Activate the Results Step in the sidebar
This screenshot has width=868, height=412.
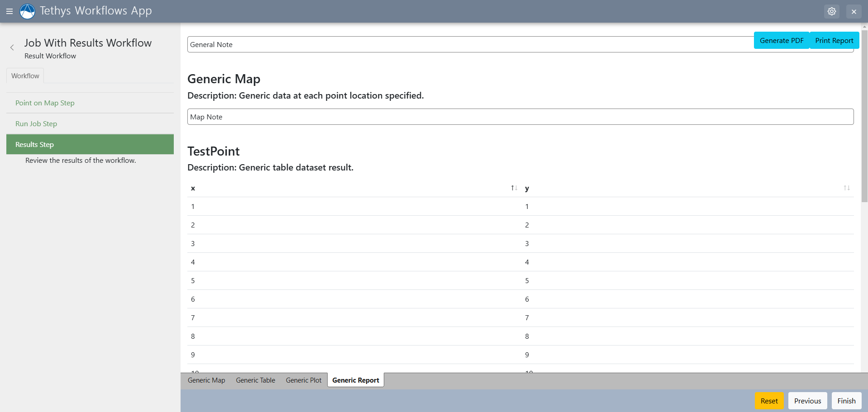click(x=34, y=144)
